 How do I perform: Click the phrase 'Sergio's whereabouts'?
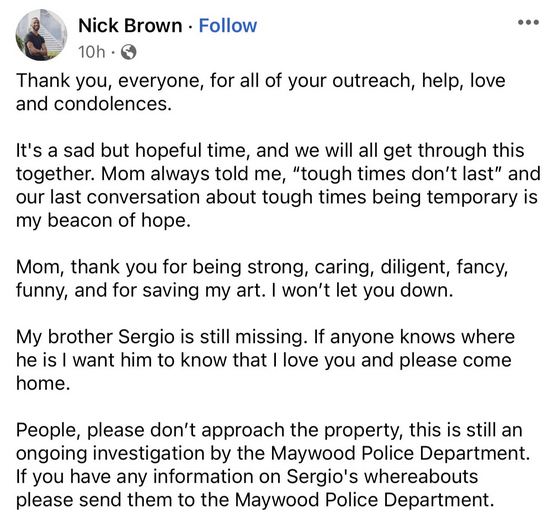382,477
